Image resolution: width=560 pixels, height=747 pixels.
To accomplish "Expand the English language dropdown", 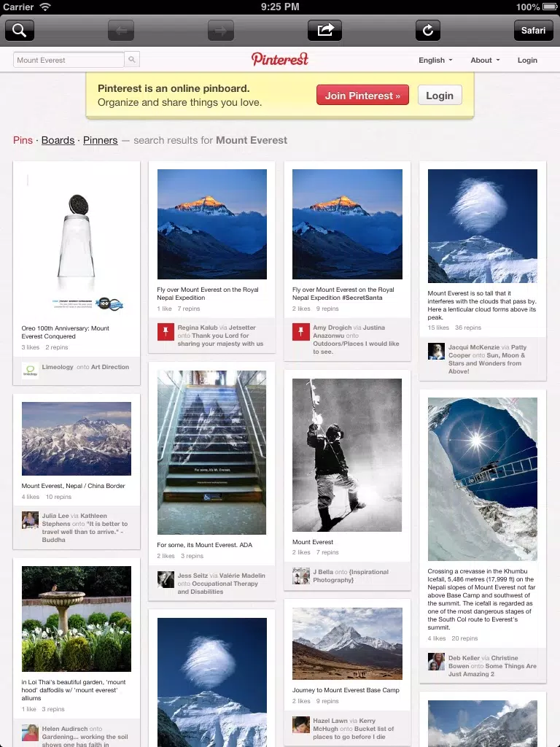I will [435, 60].
